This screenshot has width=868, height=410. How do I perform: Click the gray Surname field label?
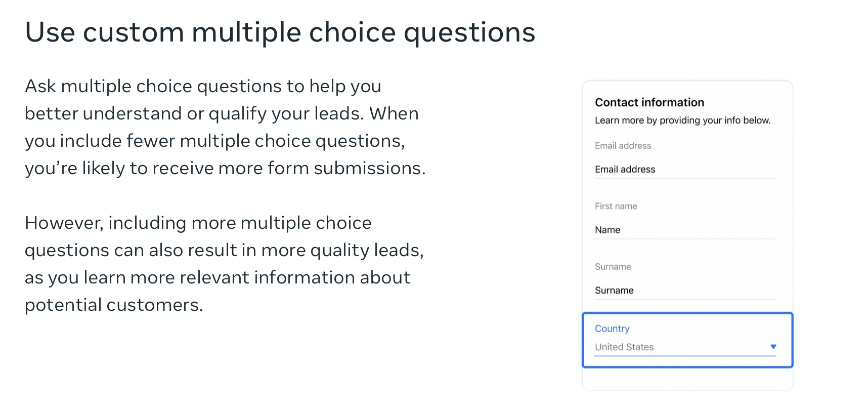613,267
